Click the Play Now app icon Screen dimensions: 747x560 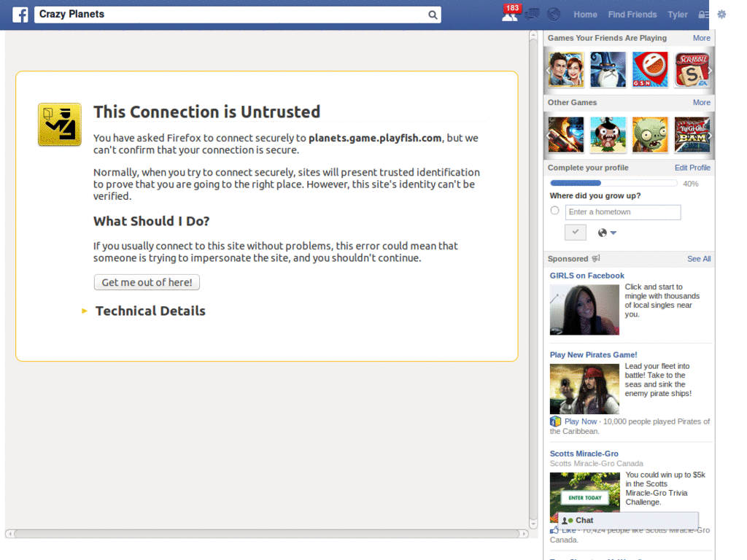click(555, 421)
